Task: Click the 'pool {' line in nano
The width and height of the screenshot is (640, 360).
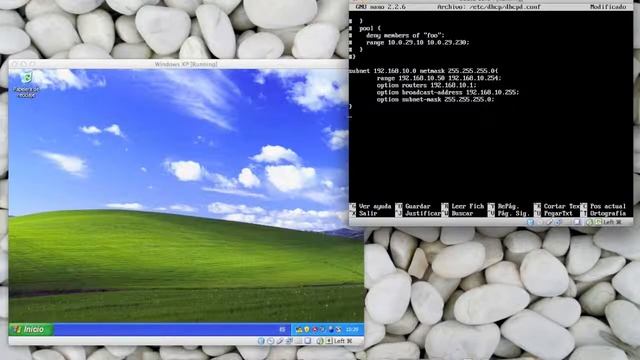Action: [x=370, y=29]
